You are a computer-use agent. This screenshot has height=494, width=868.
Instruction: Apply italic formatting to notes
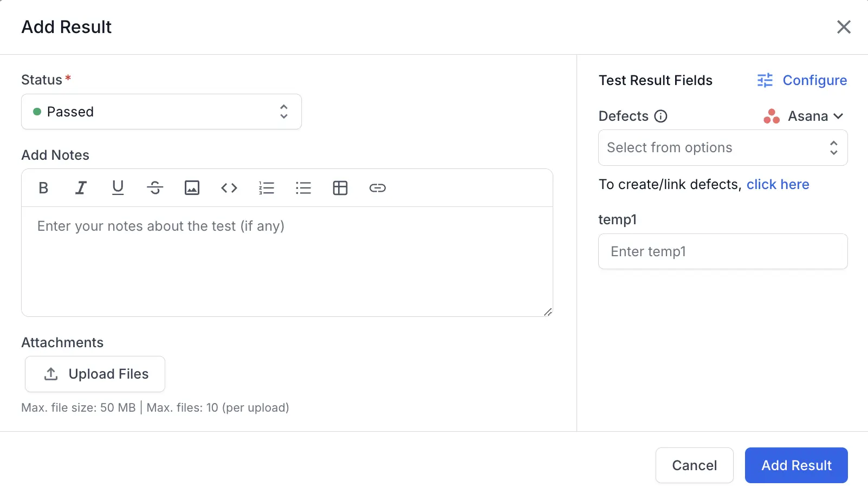point(81,188)
